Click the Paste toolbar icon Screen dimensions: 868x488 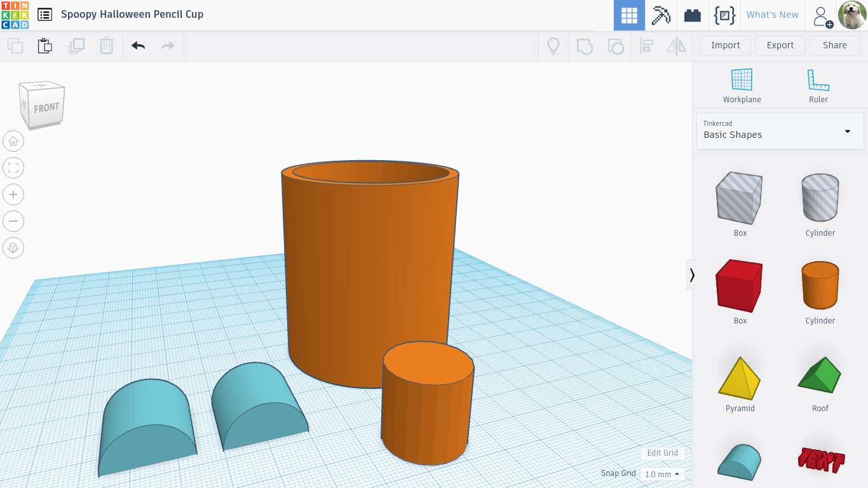(44, 46)
